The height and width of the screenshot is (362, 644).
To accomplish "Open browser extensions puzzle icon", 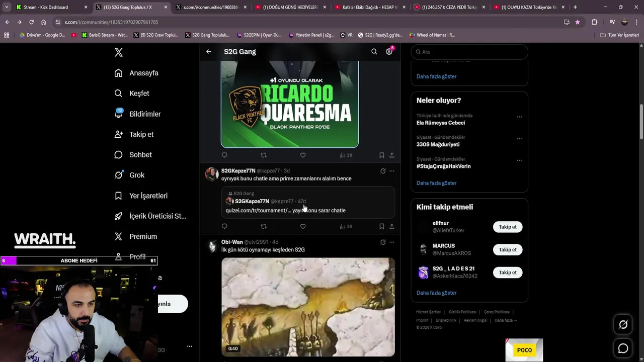I will tap(594, 22).
